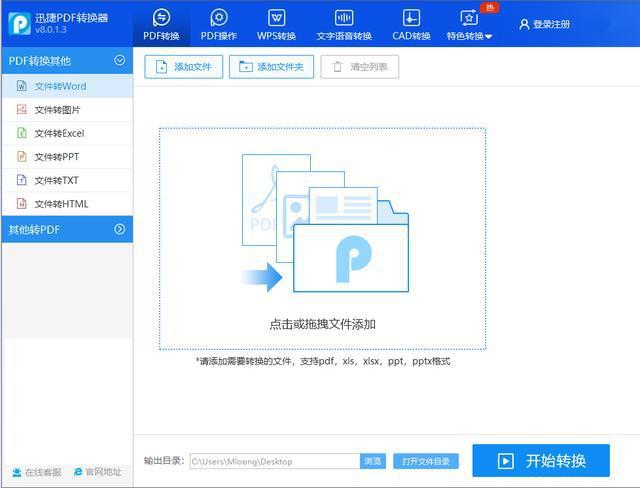This screenshot has width=640, height=488.
Task: Click the 开始转换 start button
Action: coord(541,461)
